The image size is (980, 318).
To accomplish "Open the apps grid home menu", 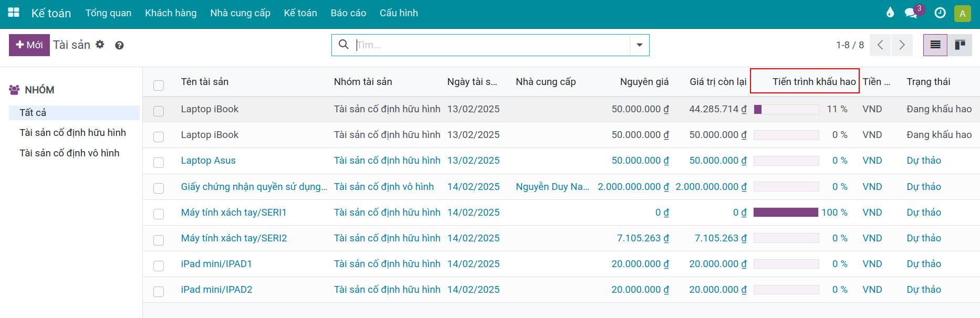I will click(14, 13).
